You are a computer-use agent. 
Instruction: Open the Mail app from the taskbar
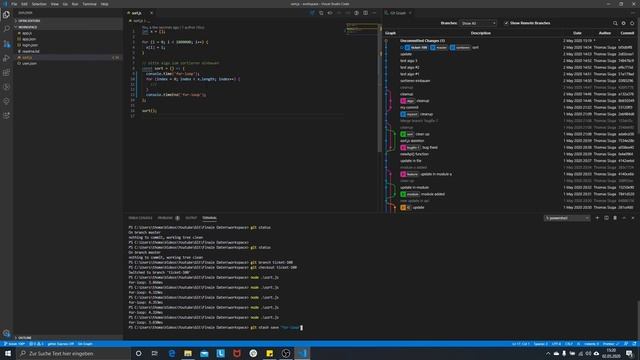(x=204, y=353)
